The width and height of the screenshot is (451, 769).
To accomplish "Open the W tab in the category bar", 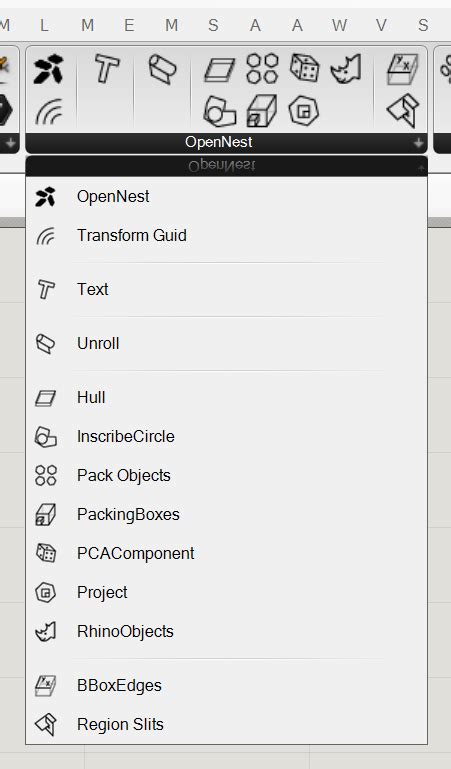I will point(339,25).
